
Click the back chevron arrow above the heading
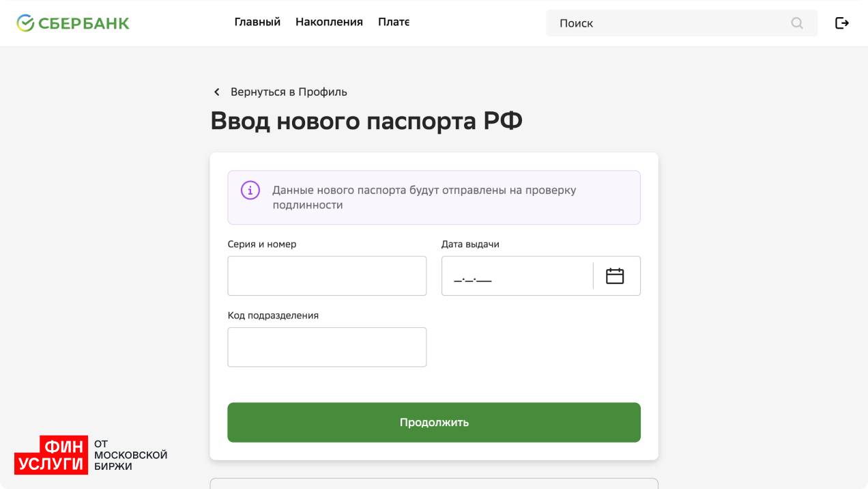click(217, 92)
